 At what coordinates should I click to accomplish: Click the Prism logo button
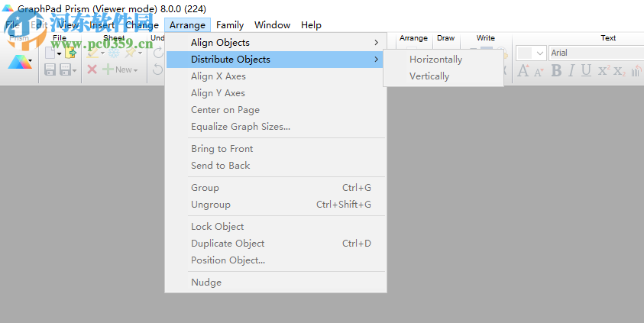[x=20, y=61]
